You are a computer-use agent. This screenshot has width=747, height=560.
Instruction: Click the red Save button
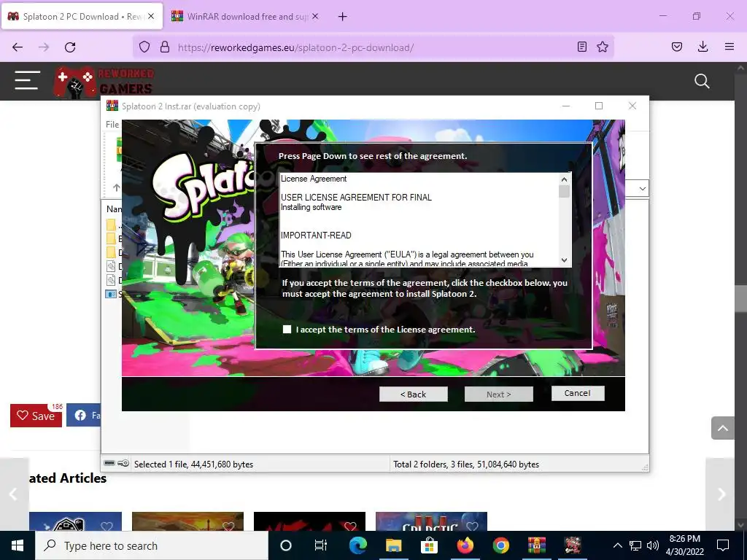click(x=36, y=416)
